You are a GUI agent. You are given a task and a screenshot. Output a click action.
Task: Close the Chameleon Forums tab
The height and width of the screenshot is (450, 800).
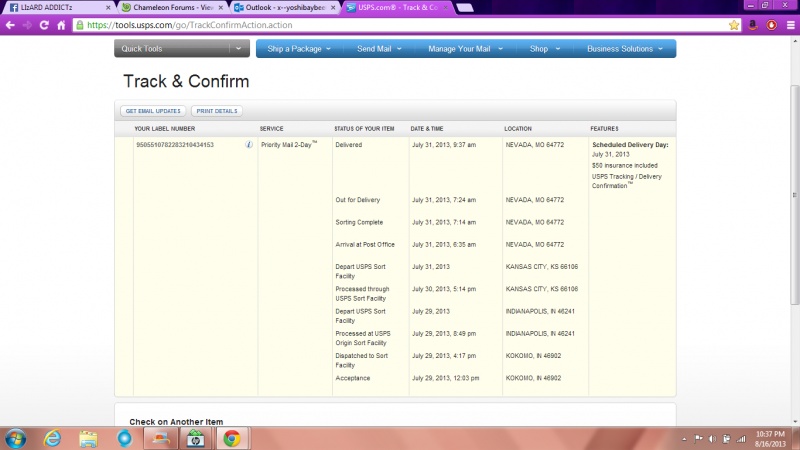[x=221, y=8]
